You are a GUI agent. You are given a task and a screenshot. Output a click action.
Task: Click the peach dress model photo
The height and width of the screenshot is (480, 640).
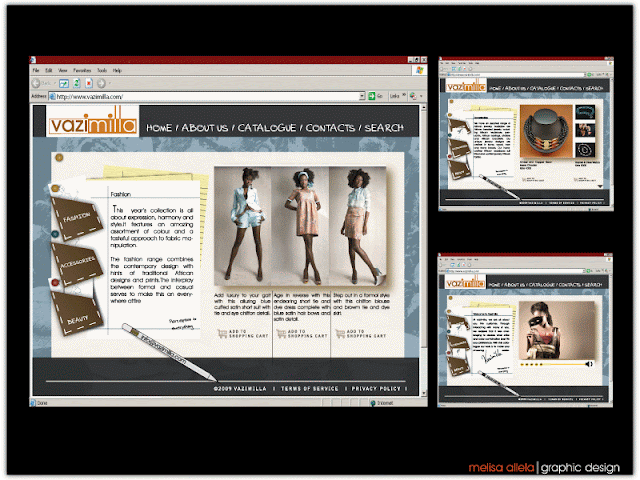click(300, 226)
